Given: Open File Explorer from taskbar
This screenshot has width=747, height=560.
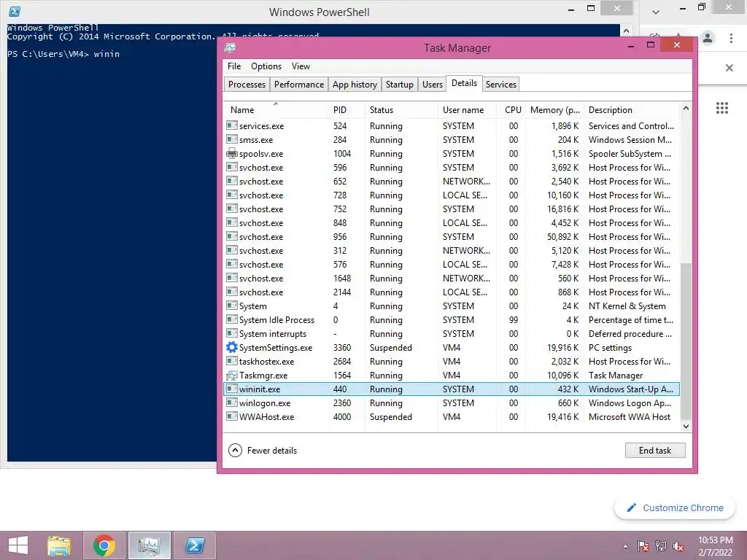Looking at the screenshot, I should tap(59, 545).
